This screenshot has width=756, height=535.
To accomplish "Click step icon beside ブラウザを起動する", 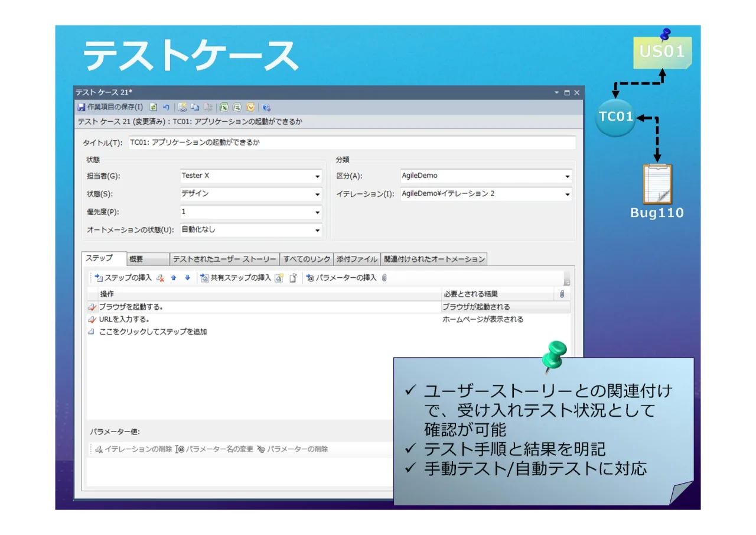I will pyautogui.click(x=92, y=307).
